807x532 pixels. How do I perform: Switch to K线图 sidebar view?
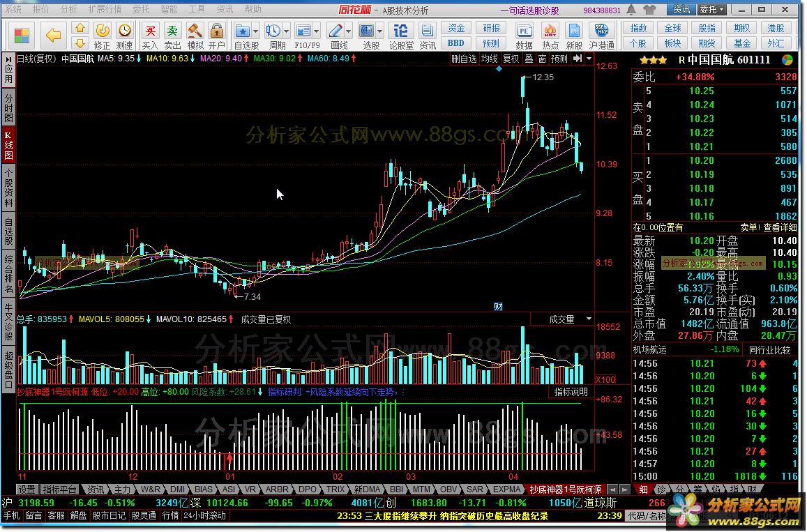[x=9, y=146]
